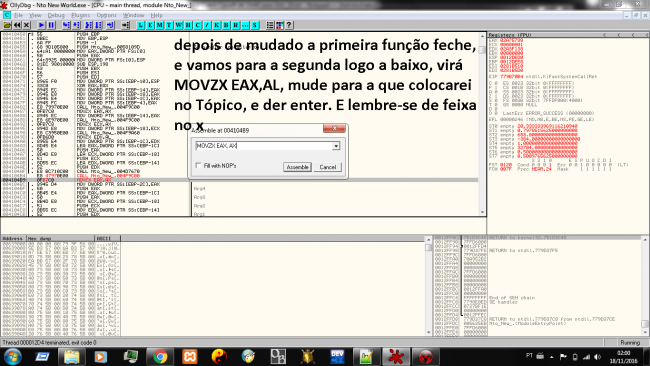Show References with the R button
Screen dimensions: 650x366
236,25
